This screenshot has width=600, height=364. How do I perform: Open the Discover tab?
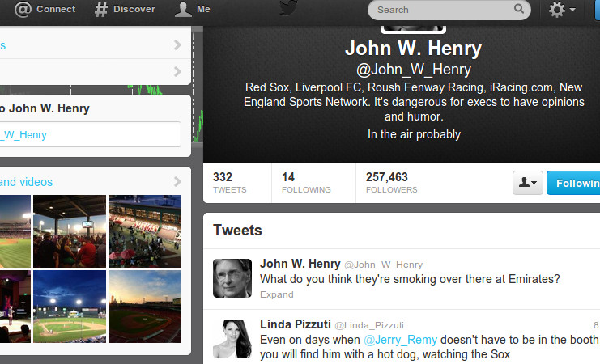pos(125,9)
